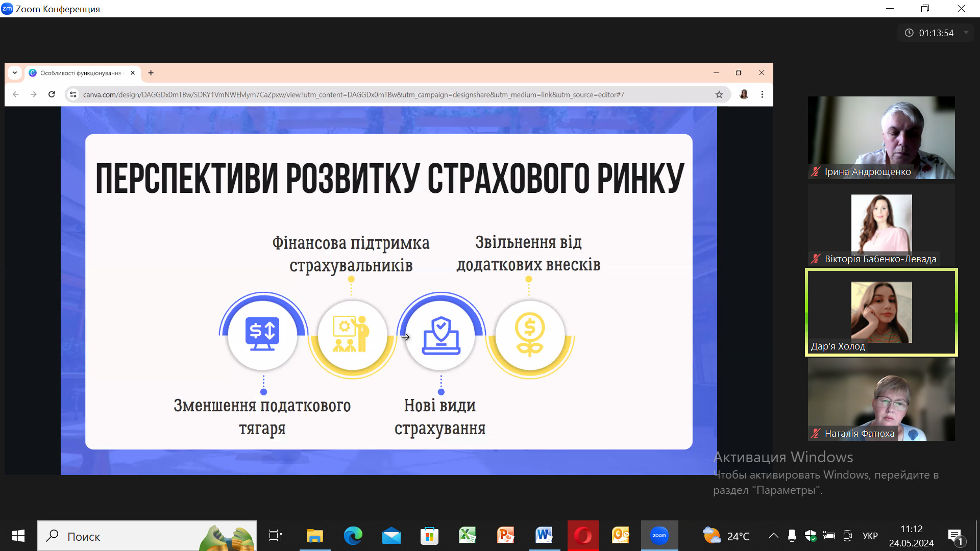Open Excel from the taskbar

click(x=467, y=536)
